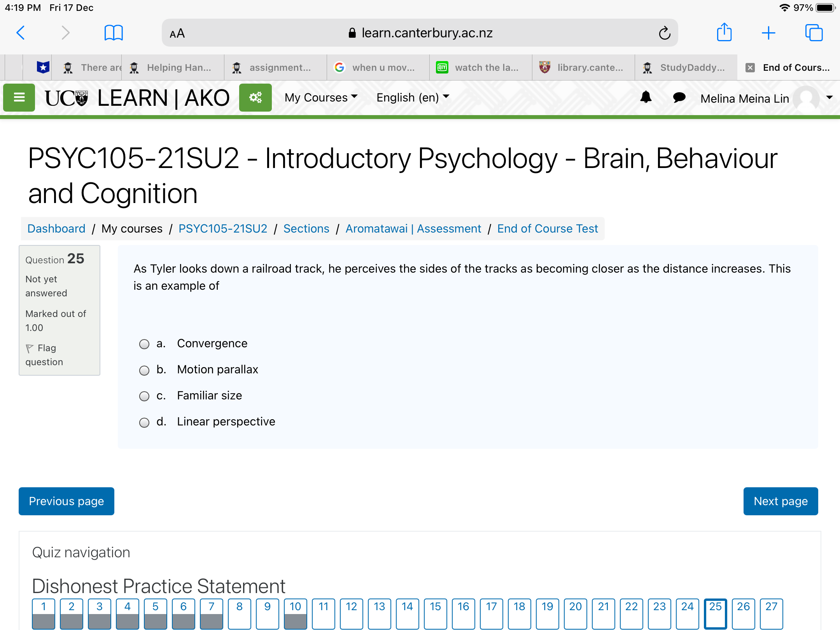The width and height of the screenshot is (840, 630).
Task: Open the English (en) language menu
Action: (412, 97)
